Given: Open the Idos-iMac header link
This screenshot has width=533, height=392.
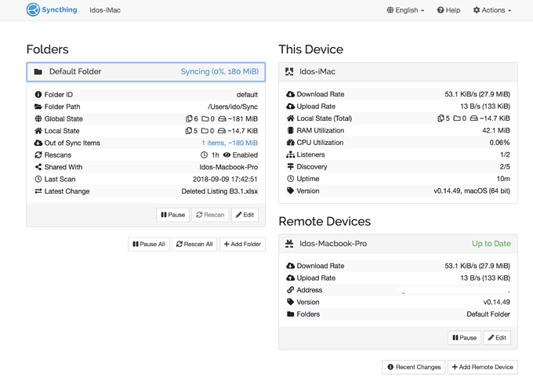Looking at the screenshot, I should pos(105,10).
